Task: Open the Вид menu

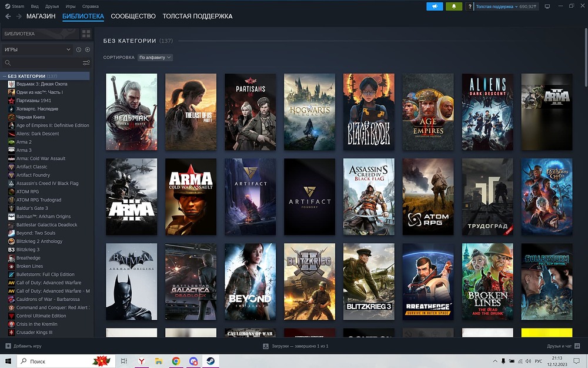Action: click(x=35, y=6)
